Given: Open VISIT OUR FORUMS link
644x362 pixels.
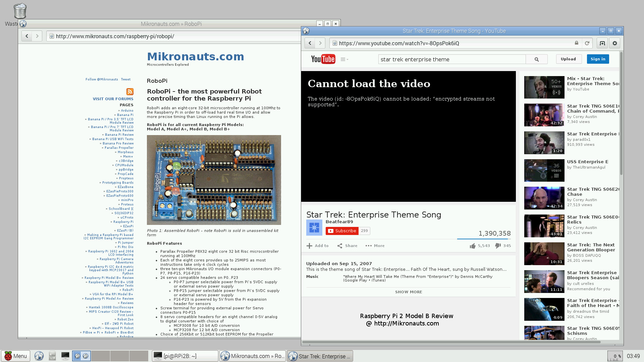Looking at the screenshot, I should 113,99.
